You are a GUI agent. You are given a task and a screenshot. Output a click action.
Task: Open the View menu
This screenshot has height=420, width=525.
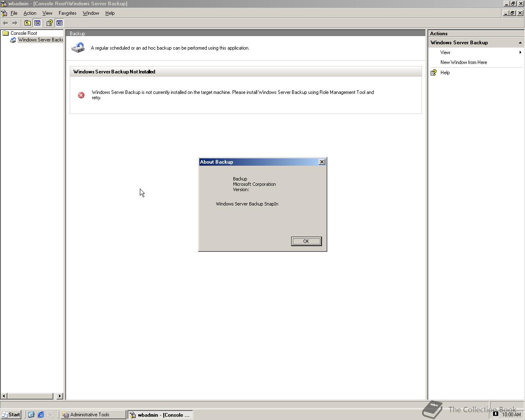pyautogui.click(x=47, y=13)
